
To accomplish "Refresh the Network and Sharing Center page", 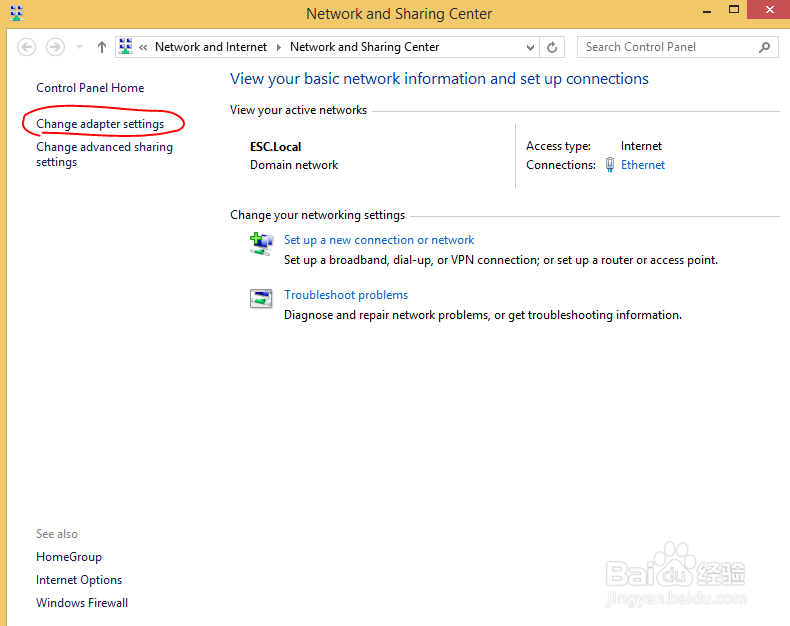I will (552, 47).
